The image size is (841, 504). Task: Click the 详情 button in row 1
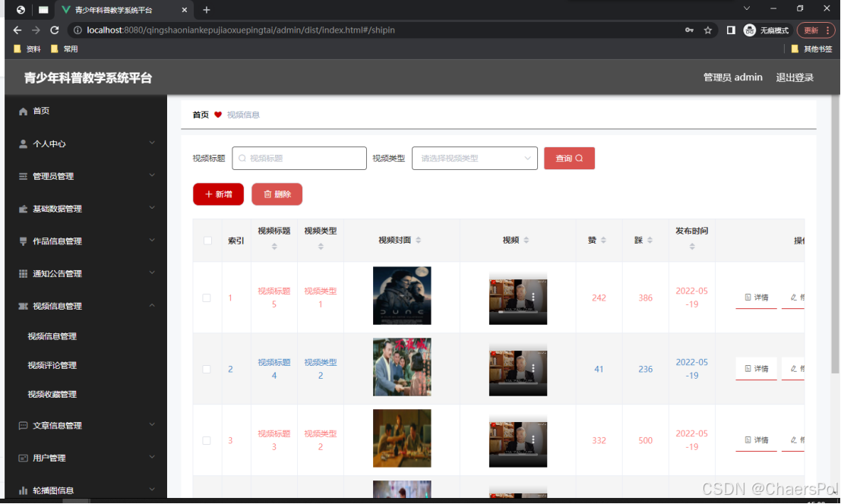point(756,298)
